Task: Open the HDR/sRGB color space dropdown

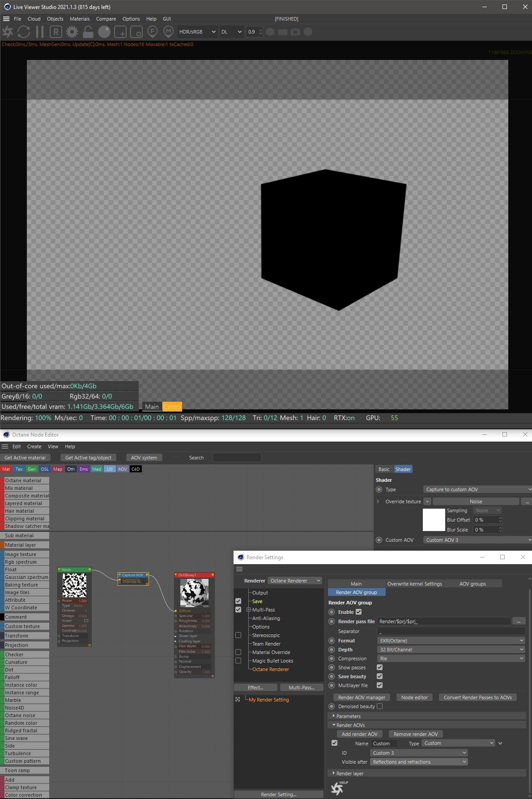Action: [197, 32]
